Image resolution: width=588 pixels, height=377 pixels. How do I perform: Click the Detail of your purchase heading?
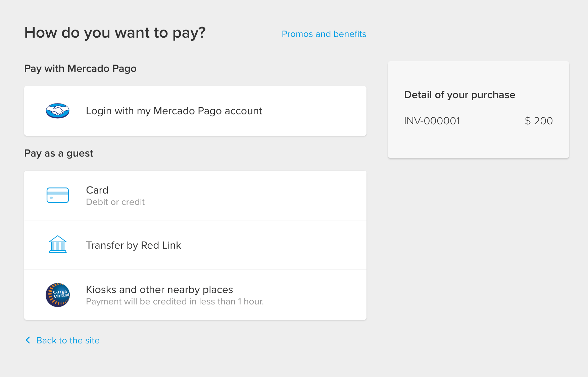459,95
